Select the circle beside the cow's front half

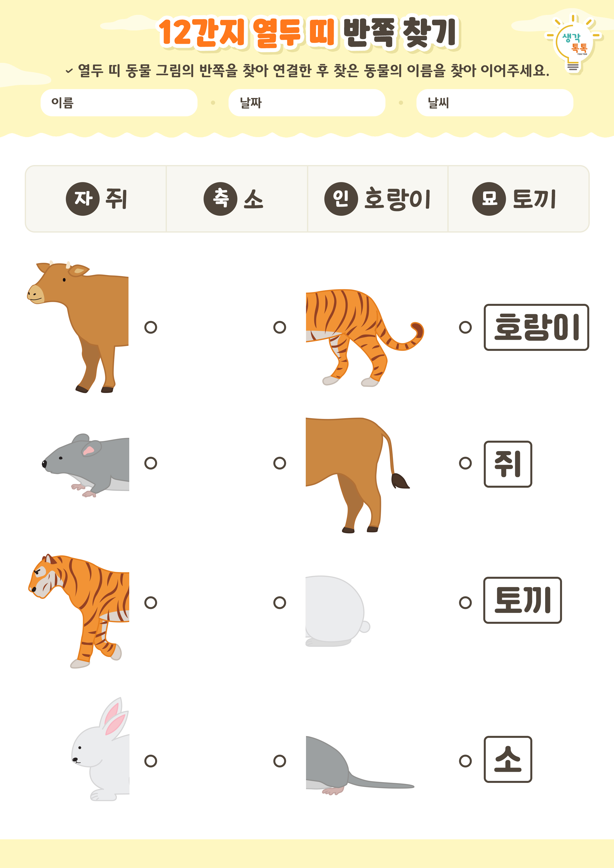pos(151,327)
